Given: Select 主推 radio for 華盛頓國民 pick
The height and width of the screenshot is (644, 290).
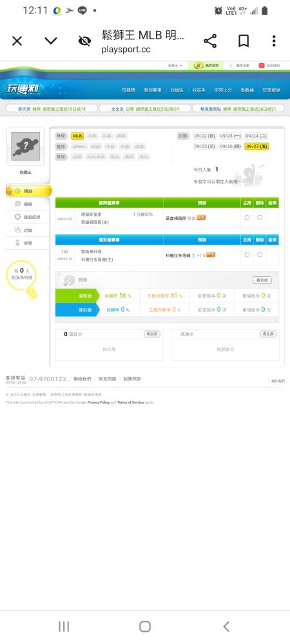Looking at the screenshot, I should pos(247,218).
